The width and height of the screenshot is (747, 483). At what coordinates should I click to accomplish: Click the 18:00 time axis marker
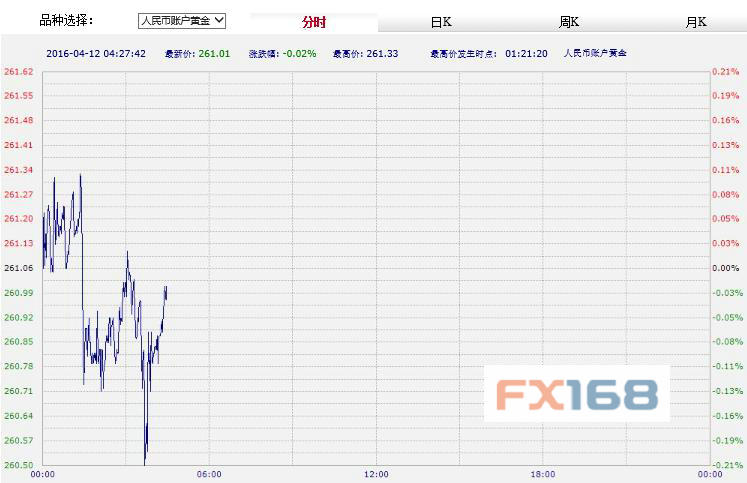coord(542,474)
